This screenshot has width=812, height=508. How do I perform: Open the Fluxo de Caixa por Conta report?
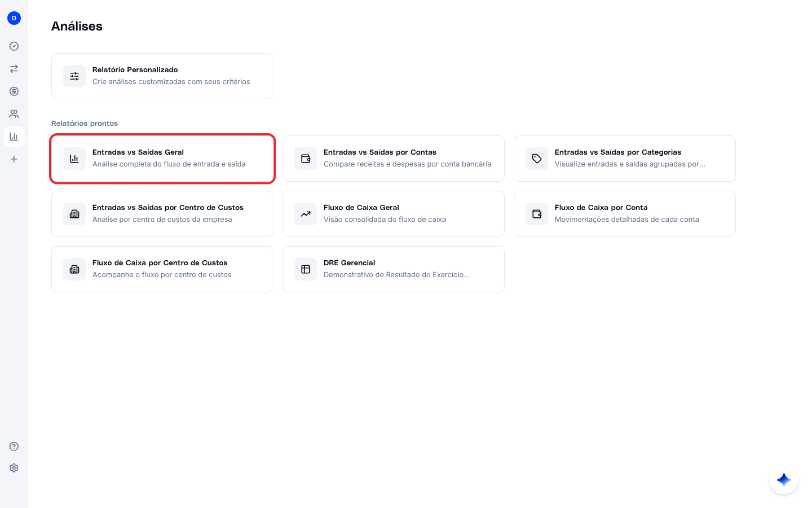[625, 214]
